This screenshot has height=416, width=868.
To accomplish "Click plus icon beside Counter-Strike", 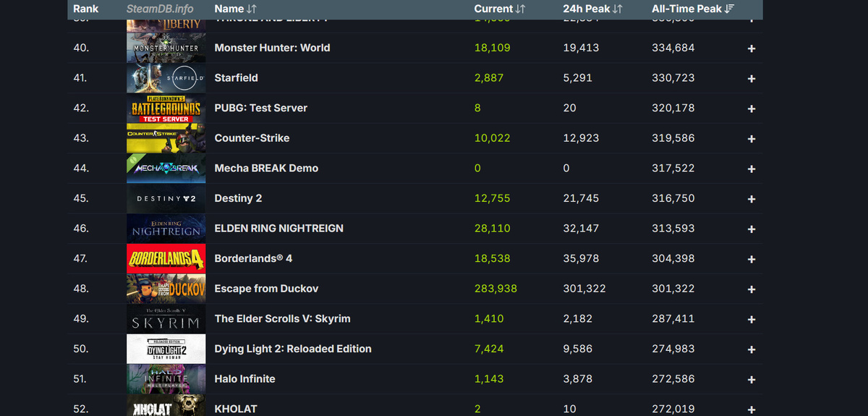I will pyautogui.click(x=752, y=139).
